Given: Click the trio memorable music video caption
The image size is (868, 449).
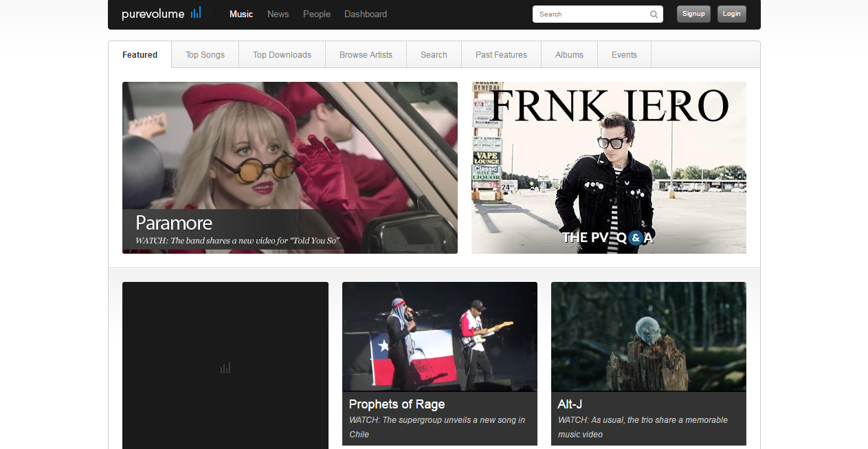Looking at the screenshot, I should 643,427.
